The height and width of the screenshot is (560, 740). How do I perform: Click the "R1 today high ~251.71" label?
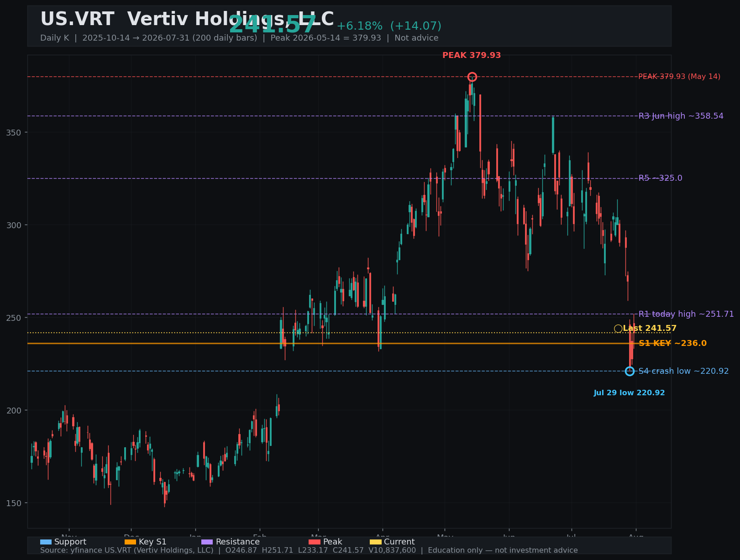686,314
